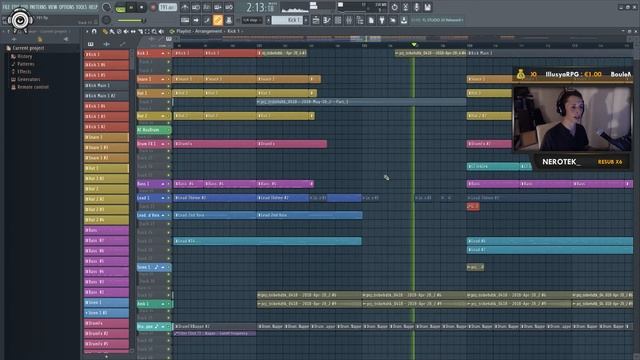Screen dimensions: 640x360
Task: Open the TOOLS menu
Action: pyautogui.click(x=81, y=7)
